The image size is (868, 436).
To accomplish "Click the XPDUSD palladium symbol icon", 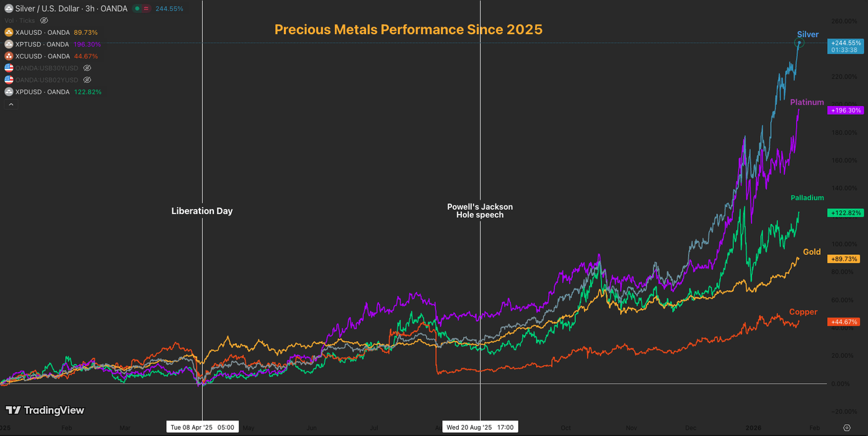I will [x=9, y=91].
